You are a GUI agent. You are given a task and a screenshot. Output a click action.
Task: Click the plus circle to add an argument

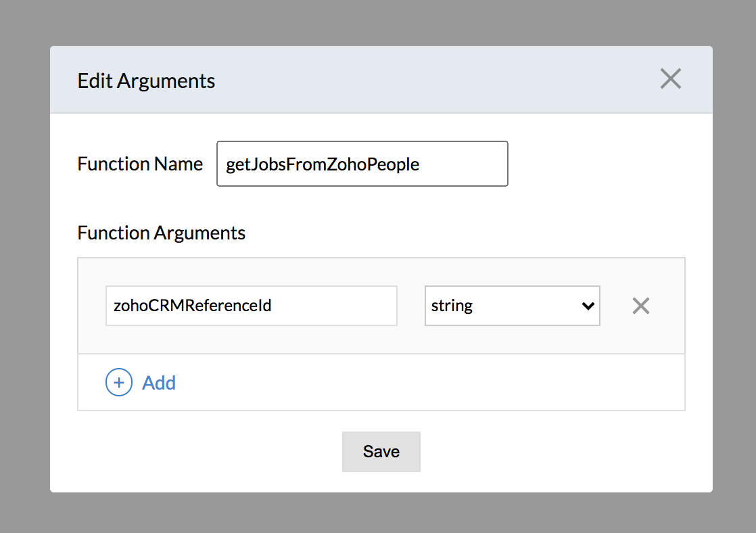(x=119, y=382)
